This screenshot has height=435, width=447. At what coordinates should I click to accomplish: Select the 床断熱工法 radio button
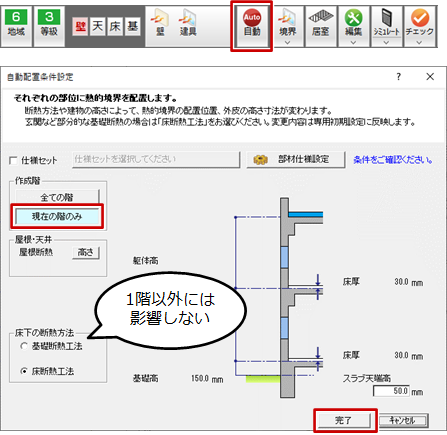click(24, 371)
